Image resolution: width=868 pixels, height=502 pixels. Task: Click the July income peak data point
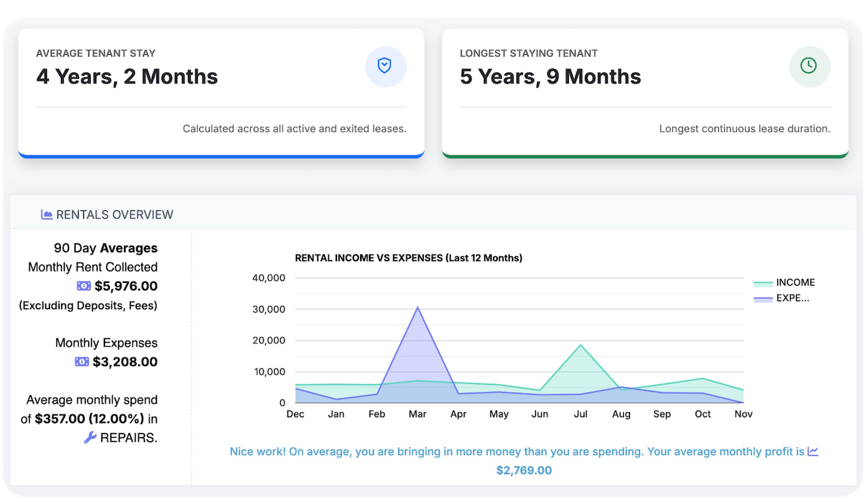coord(580,345)
